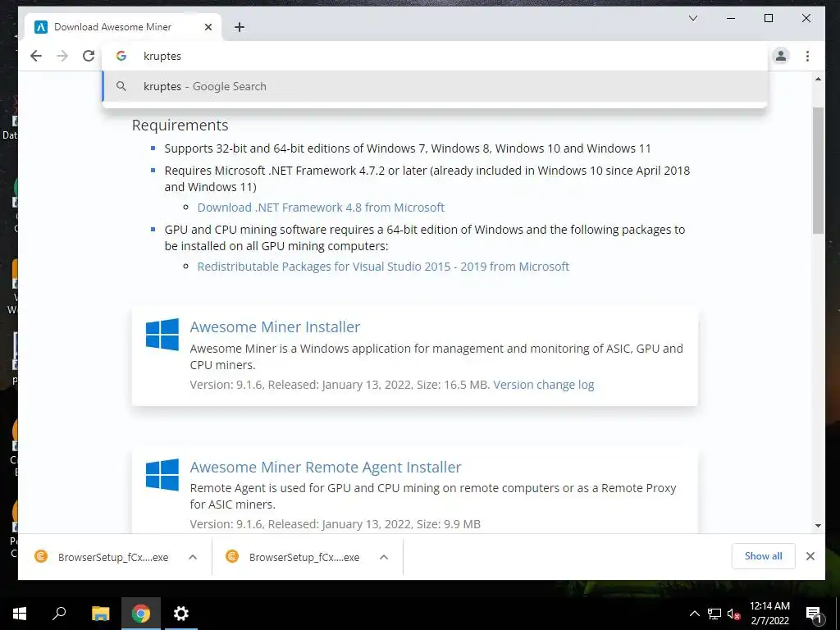This screenshot has height=630, width=840.
Task: Open Download .NET Framework 4.8 from Microsoft link
Action: click(321, 208)
